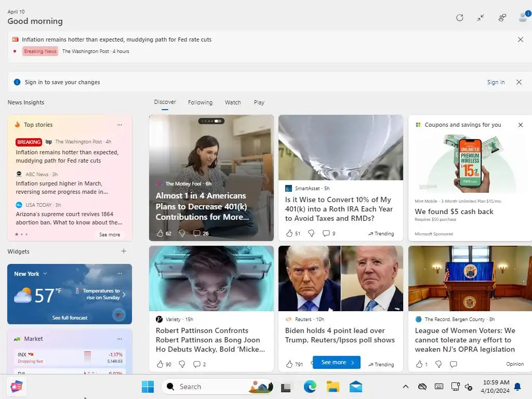Switch to the Discover tab
This screenshot has width=532, height=399.
165,102
